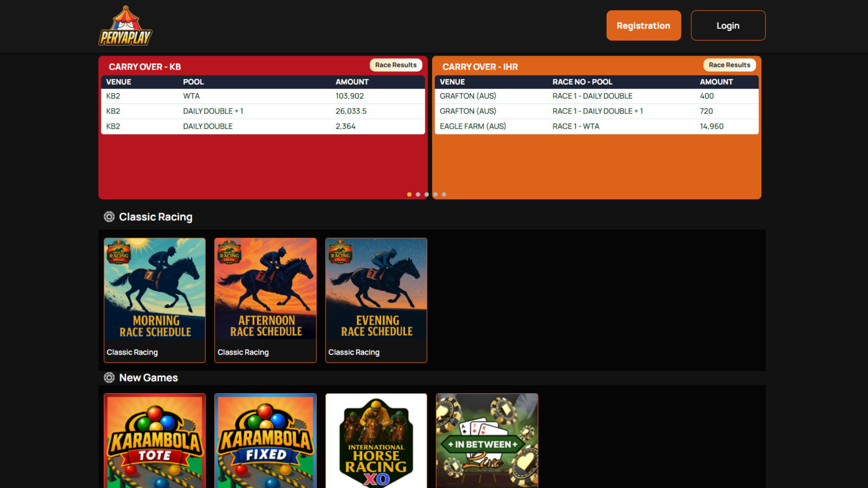Select the amount 720

click(x=706, y=111)
